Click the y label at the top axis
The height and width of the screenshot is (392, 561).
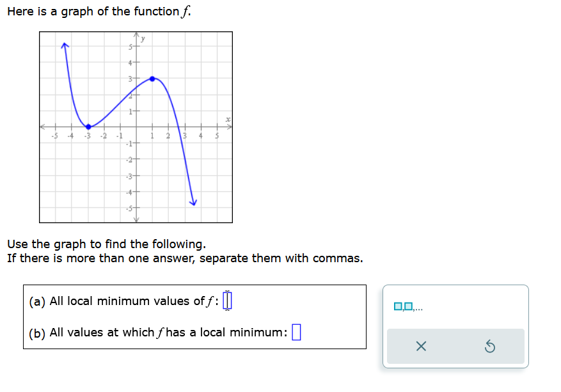click(x=141, y=39)
